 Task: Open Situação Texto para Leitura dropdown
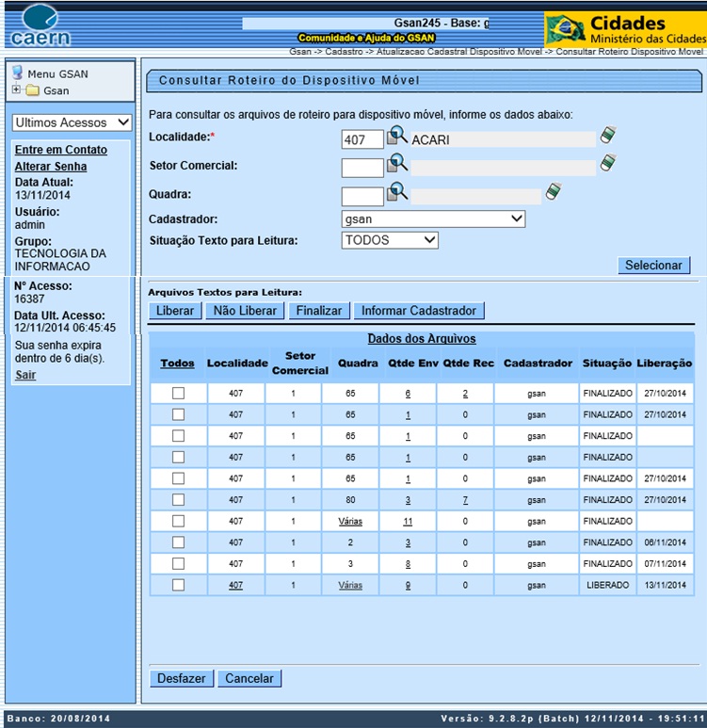point(390,240)
